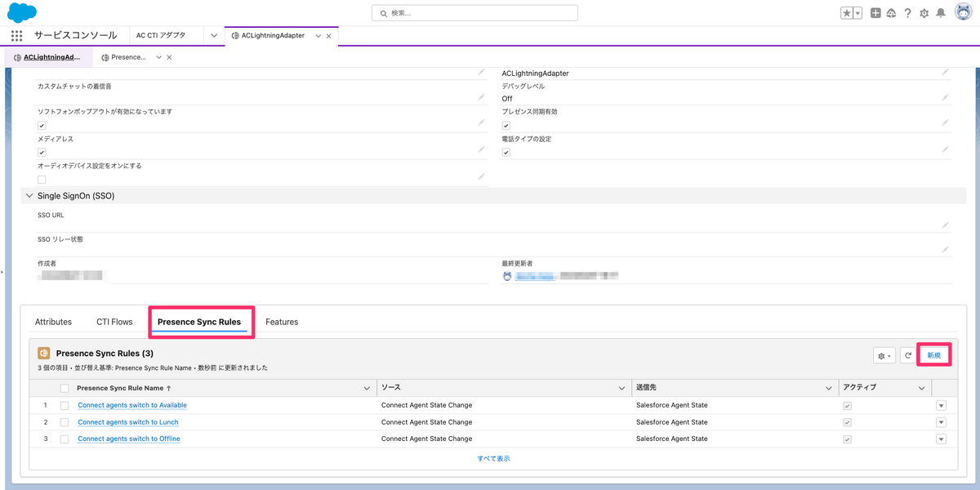Select the Connect agents switch to Available row checkbox
The height and width of the screenshot is (490, 980).
pyautogui.click(x=65, y=406)
